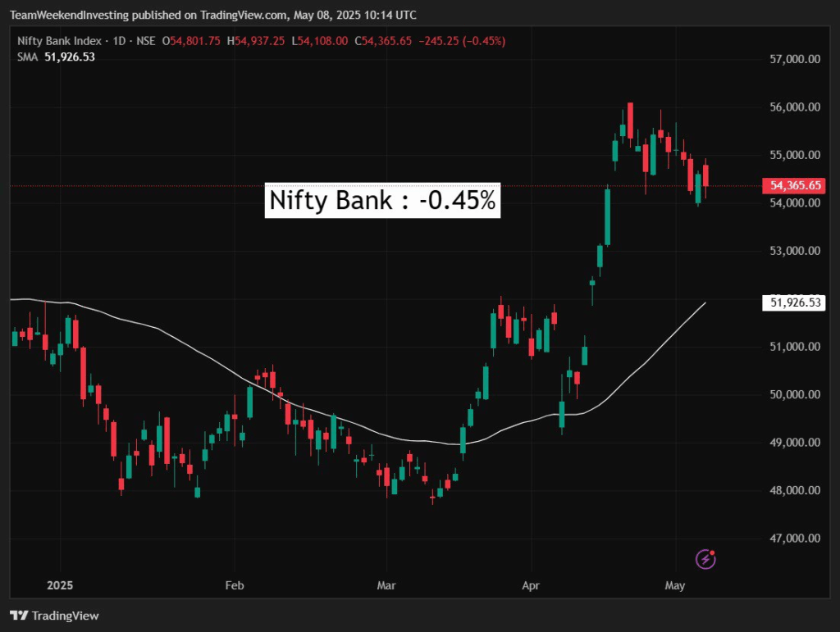This screenshot has height=632, width=840.
Task: Select SMA value 51,926.53 in the legend
Action: click(x=70, y=57)
